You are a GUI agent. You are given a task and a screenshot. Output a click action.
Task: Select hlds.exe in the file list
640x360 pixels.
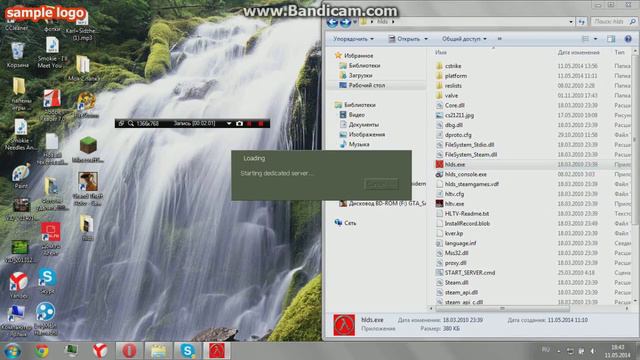[455, 164]
